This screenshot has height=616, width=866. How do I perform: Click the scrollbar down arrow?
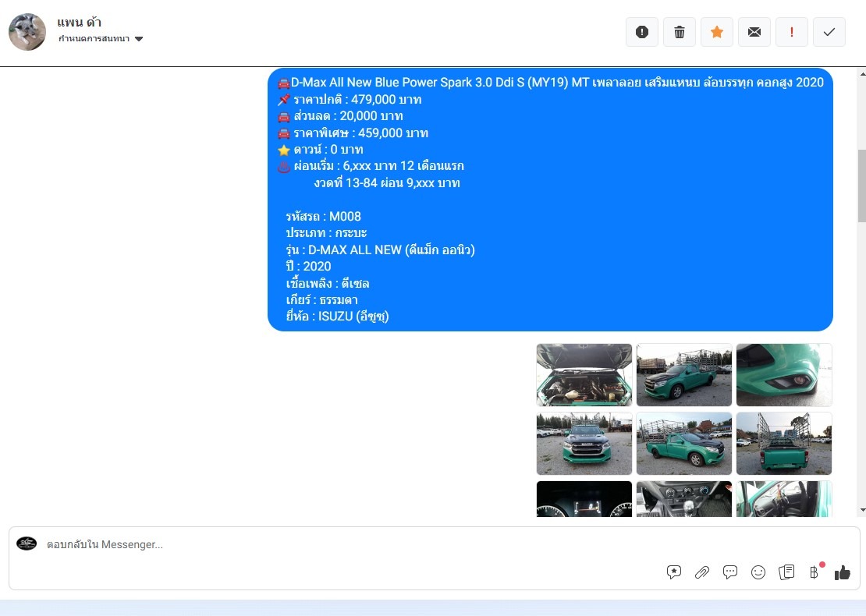[862, 511]
